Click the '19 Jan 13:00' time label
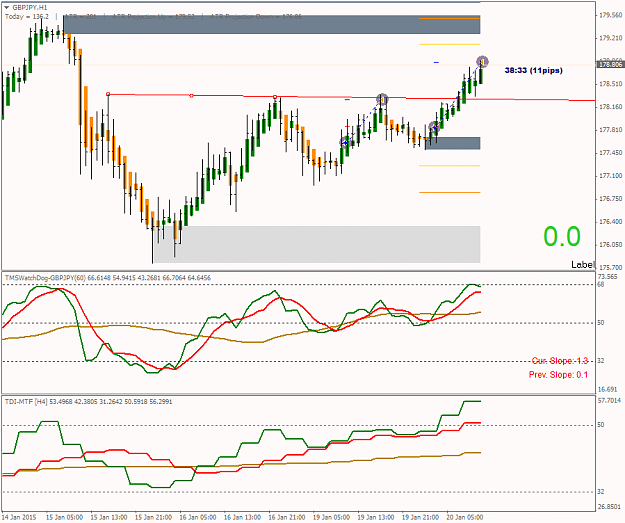625x523 pixels. click(376, 517)
